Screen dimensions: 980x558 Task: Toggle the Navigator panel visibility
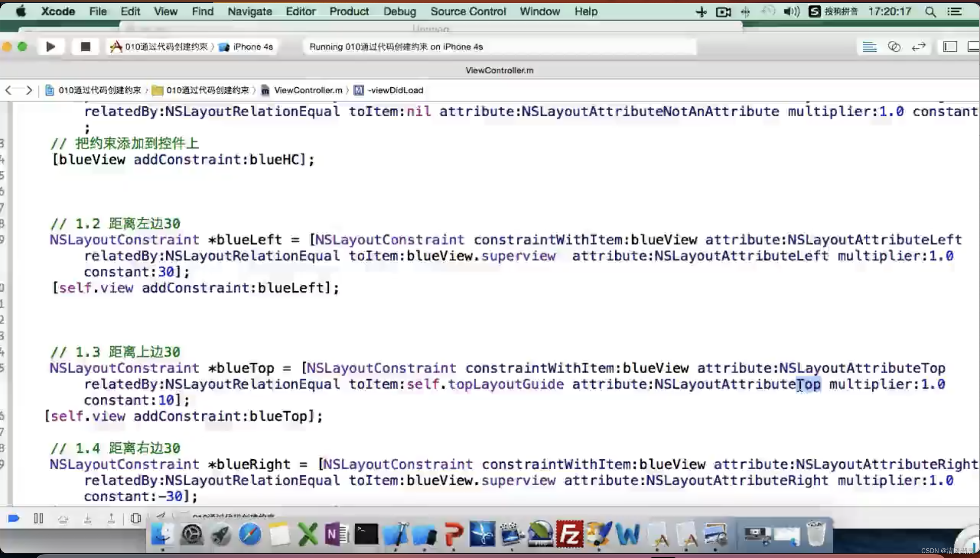950,47
